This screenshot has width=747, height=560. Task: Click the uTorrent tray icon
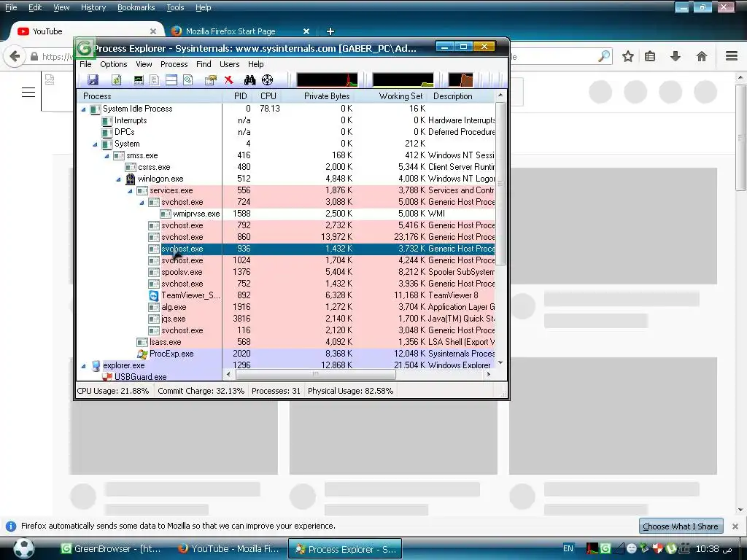pyautogui.click(x=671, y=548)
